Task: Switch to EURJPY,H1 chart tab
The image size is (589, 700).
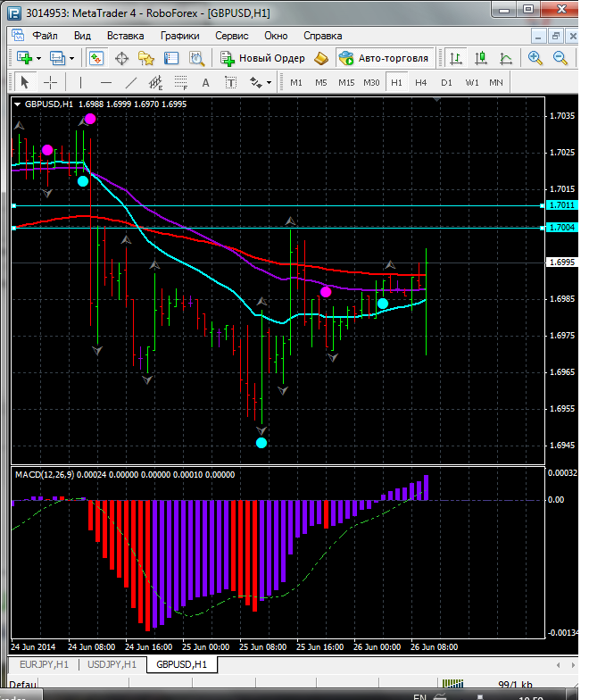Action: [x=45, y=664]
